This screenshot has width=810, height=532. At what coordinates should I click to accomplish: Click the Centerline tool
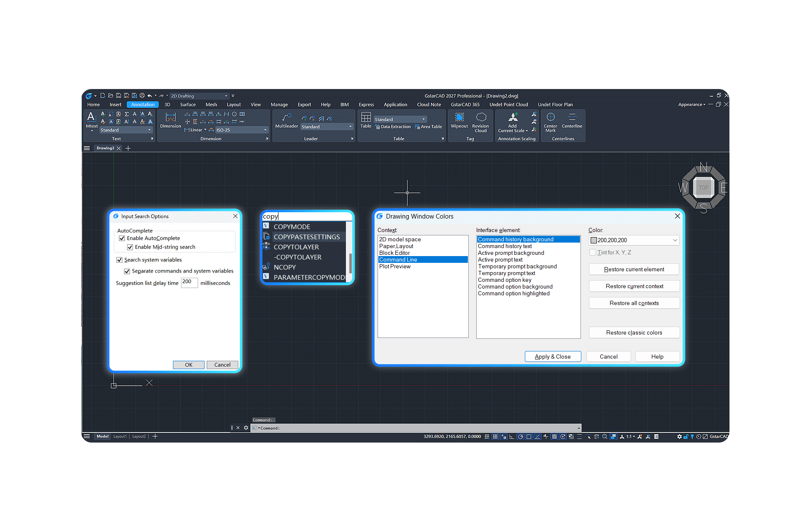[x=572, y=120]
